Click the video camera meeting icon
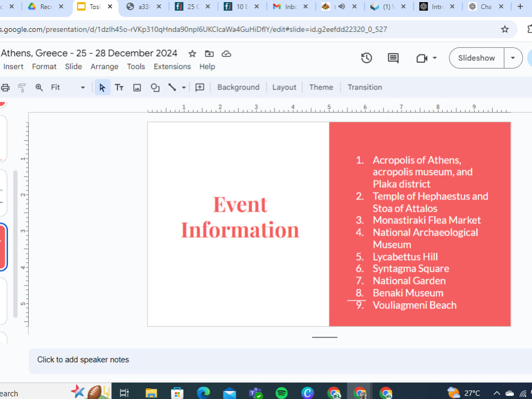The image size is (532, 399). (x=422, y=59)
